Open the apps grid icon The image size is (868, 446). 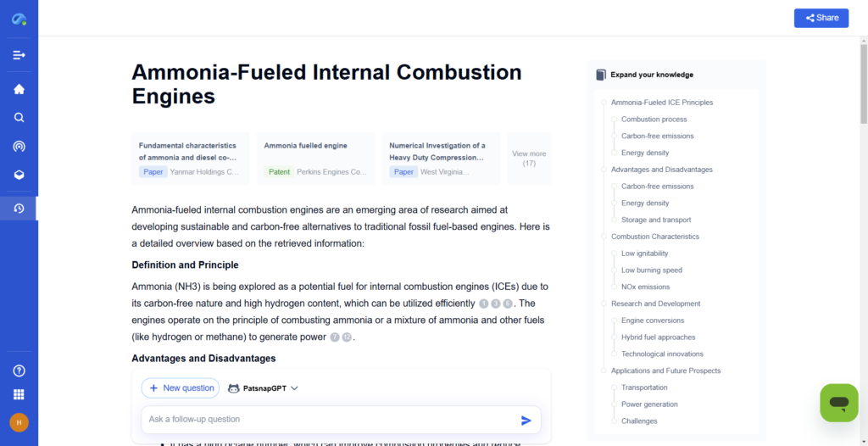click(19, 394)
